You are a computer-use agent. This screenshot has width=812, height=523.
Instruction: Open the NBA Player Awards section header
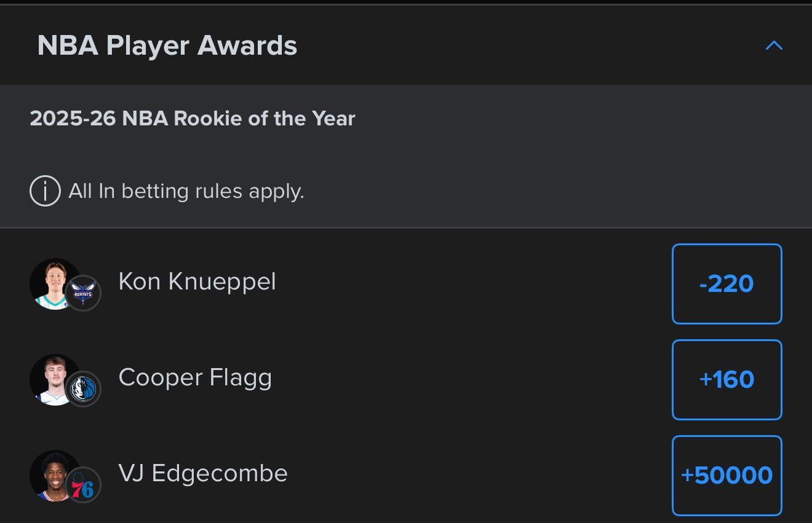(167, 45)
